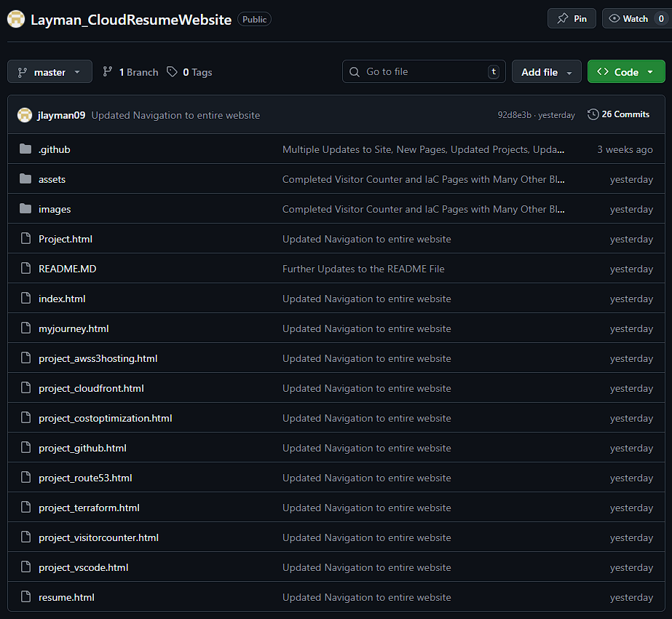The image size is (672, 619).
Task: Open project_terraform.html file
Action: (x=89, y=508)
